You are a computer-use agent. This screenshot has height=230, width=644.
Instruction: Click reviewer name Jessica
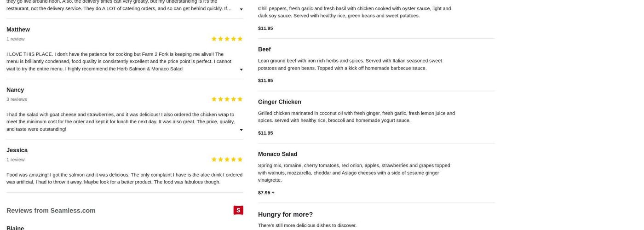click(x=17, y=150)
